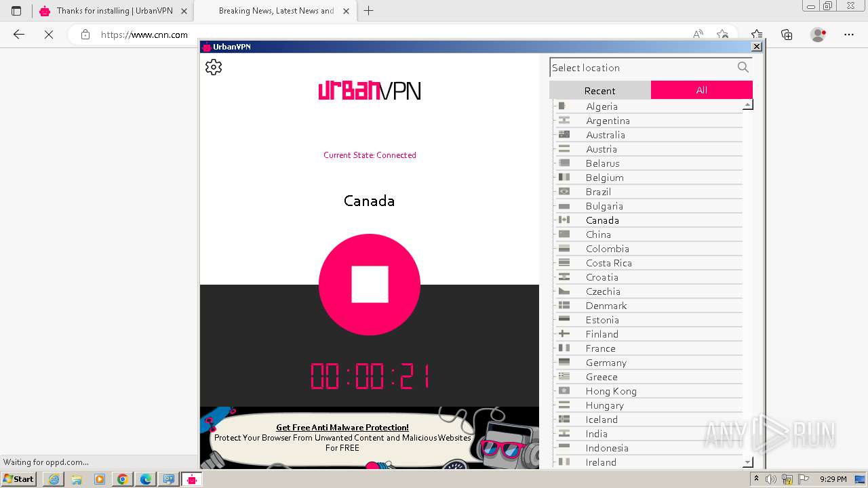Select the Breaking News CNN browser tab
The image size is (868, 488).
[x=276, y=11]
